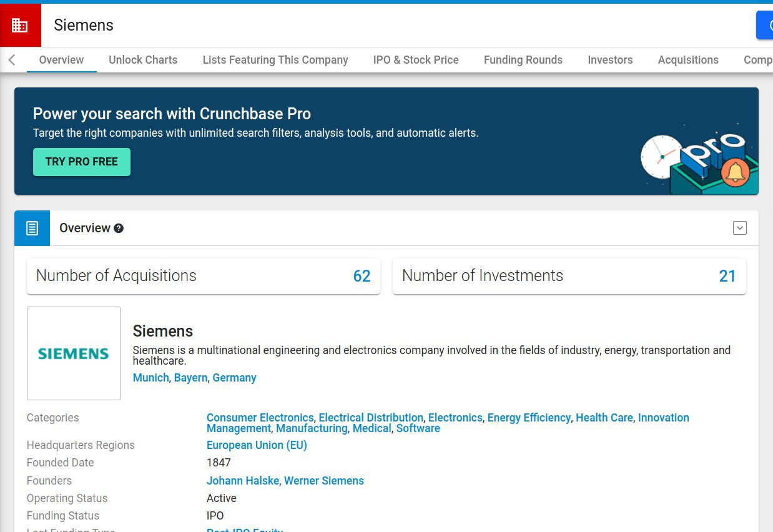Screen dimensions: 773x532
Task: Click the Headquarters Regions field label
Action: (81, 445)
